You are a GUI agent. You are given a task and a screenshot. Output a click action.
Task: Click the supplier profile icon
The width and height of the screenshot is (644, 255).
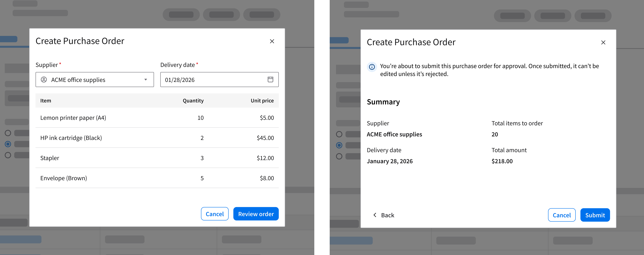click(44, 79)
